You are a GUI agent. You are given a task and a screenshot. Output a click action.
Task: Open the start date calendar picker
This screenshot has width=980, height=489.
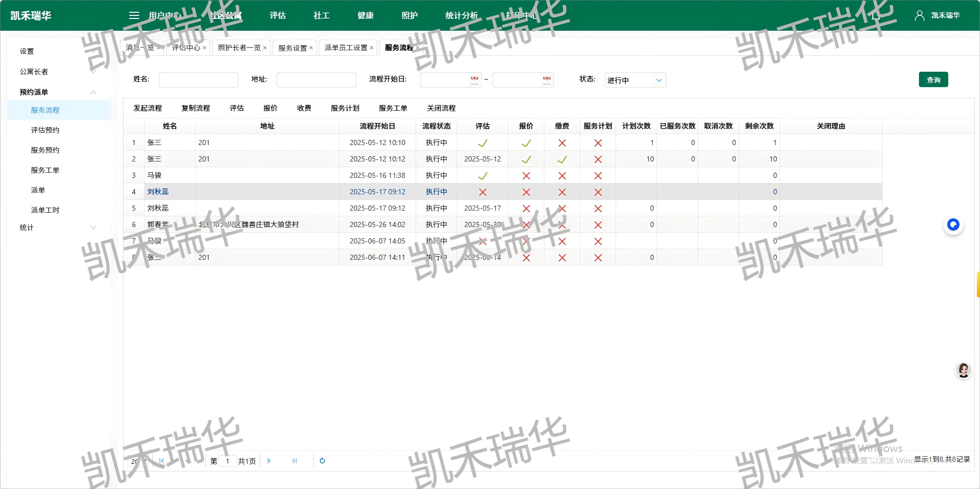475,79
